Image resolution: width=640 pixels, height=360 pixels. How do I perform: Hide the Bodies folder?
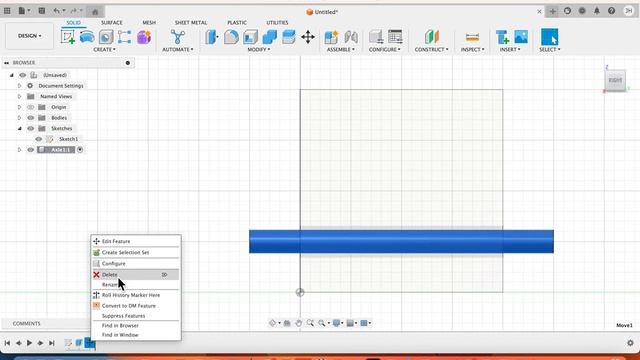[x=31, y=118]
